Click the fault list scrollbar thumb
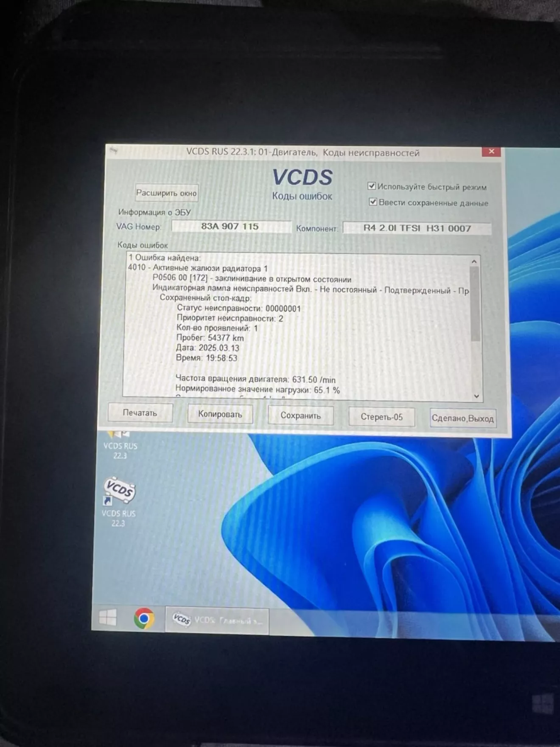560x747 pixels. point(475,303)
